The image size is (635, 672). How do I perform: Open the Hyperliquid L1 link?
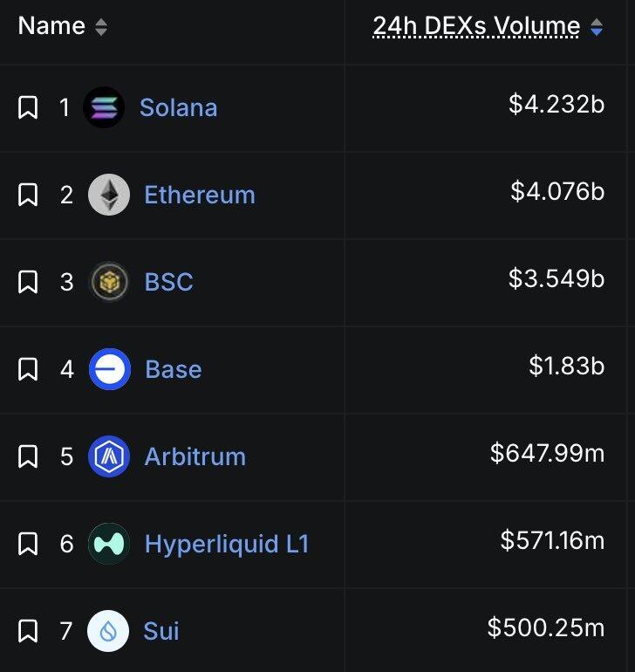coord(227,544)
